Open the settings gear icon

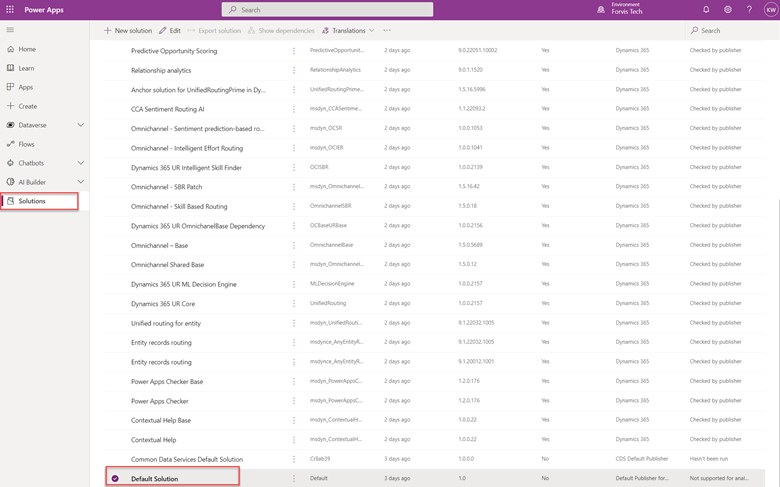click(727, 9)
